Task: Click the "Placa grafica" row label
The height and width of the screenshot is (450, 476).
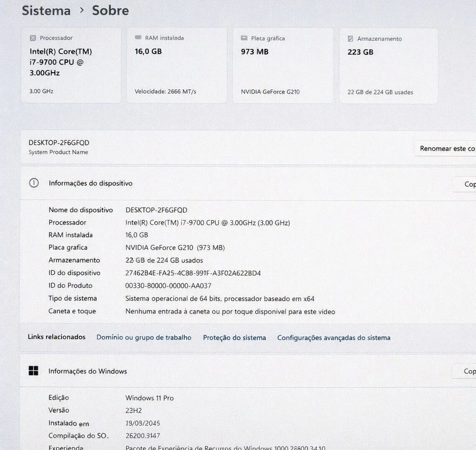Action: point(68,247)
